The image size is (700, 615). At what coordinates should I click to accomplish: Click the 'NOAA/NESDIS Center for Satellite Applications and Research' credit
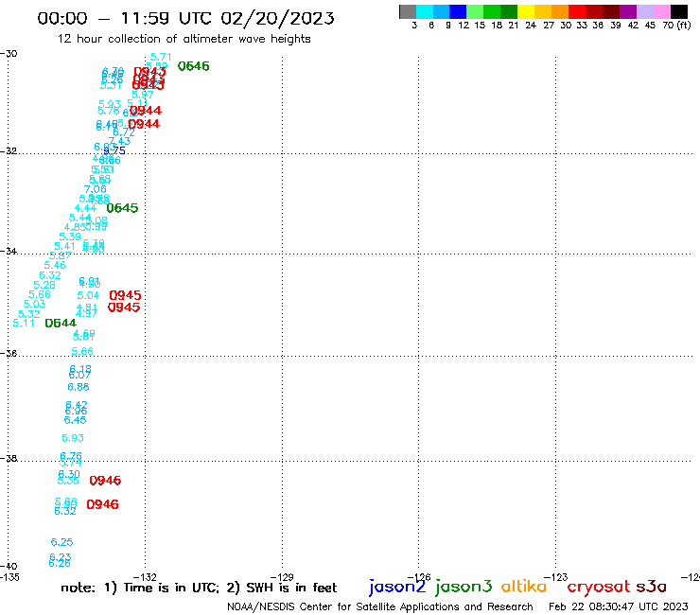coord(380,606)
